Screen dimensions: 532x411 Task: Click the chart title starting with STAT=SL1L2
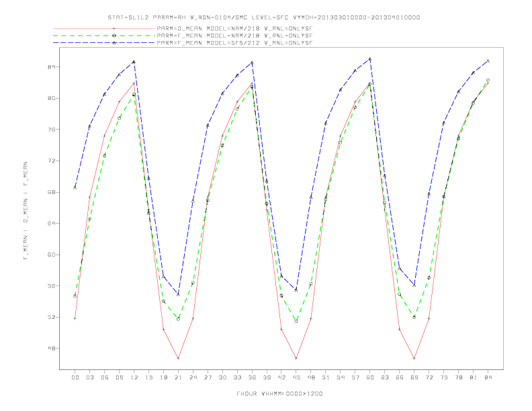click(x=263, y=17)
